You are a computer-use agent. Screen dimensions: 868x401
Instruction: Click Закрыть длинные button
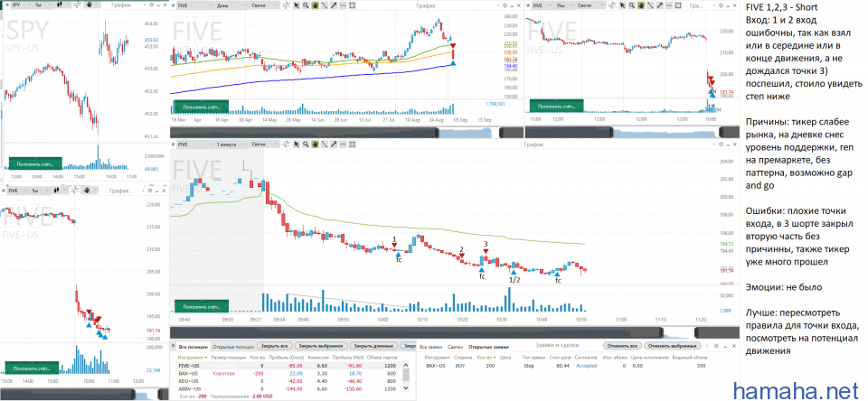point(373,346)
